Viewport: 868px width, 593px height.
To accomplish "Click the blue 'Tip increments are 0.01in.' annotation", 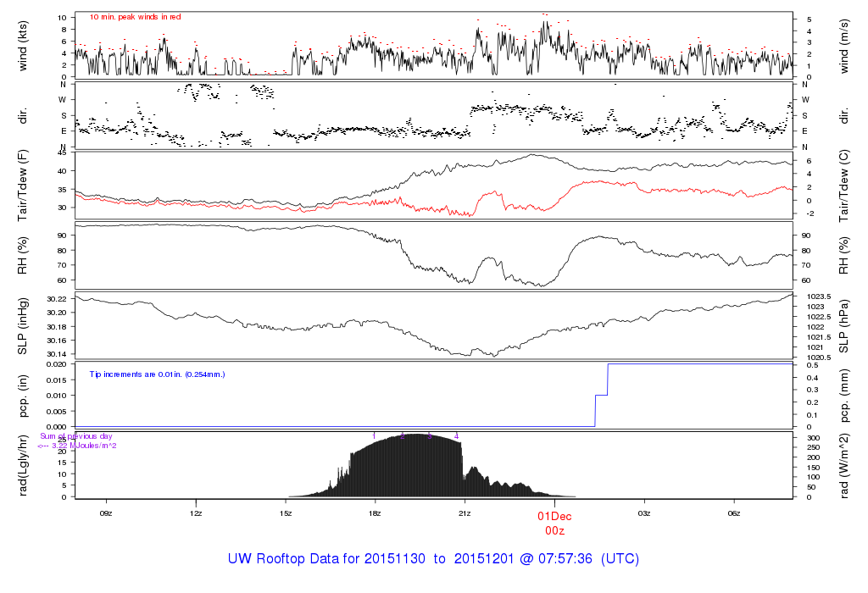I will [x=157, y=374].
